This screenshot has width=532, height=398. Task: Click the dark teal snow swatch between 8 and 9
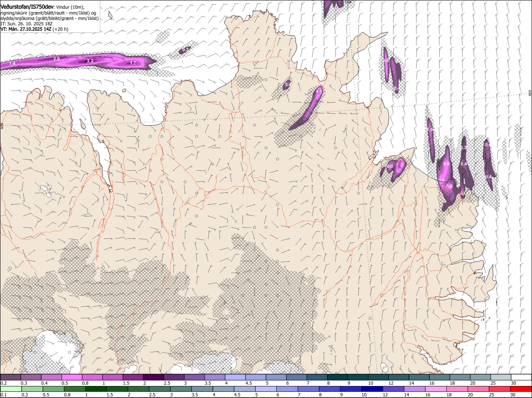coord(337,377)
